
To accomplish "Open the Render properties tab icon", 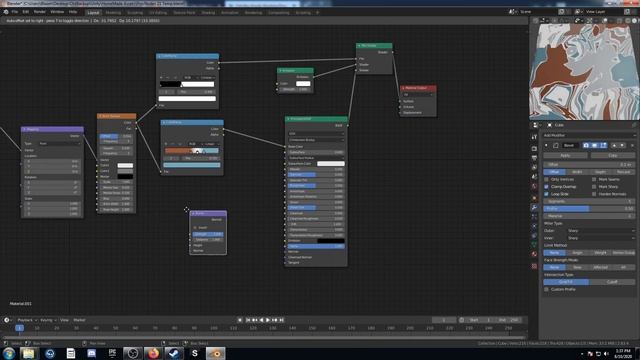I will [534, 148].
